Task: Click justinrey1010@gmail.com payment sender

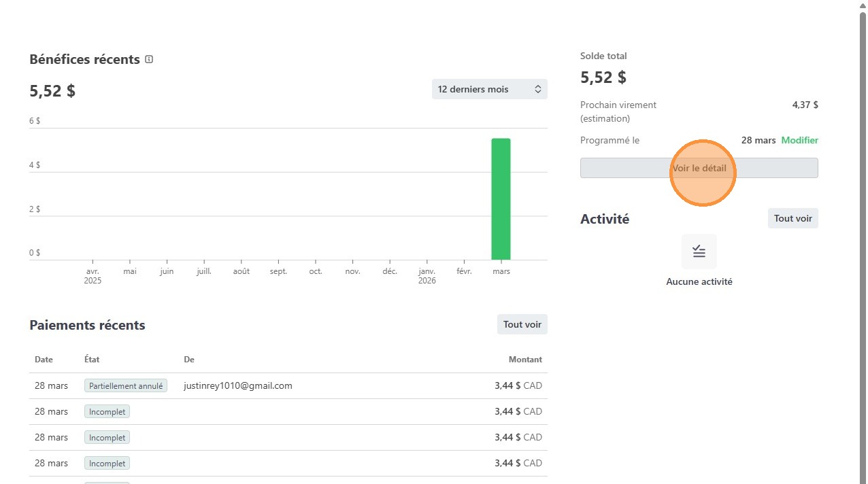Action: pos(237,385)
